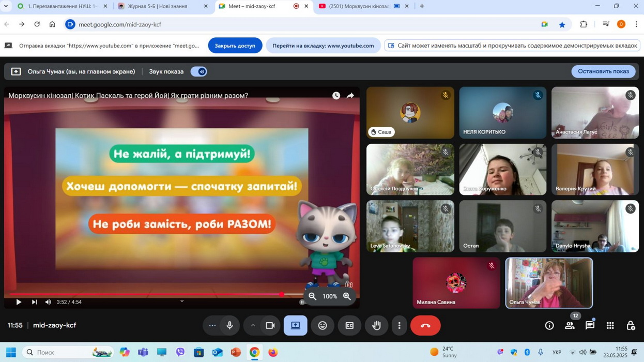Viewport: 644px width, 362px height.
Task: Open PowerPoint from taskbar
Action: [x=236, y=352]
